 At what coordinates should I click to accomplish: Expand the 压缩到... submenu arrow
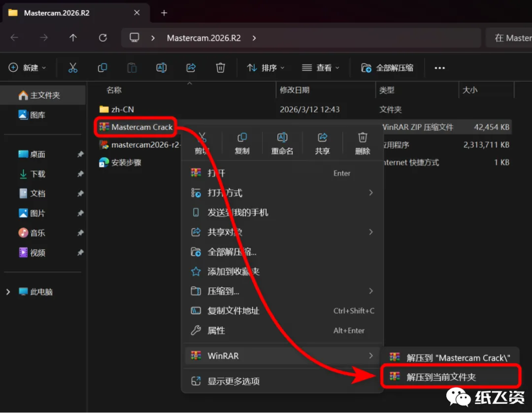tap(371, 291)
